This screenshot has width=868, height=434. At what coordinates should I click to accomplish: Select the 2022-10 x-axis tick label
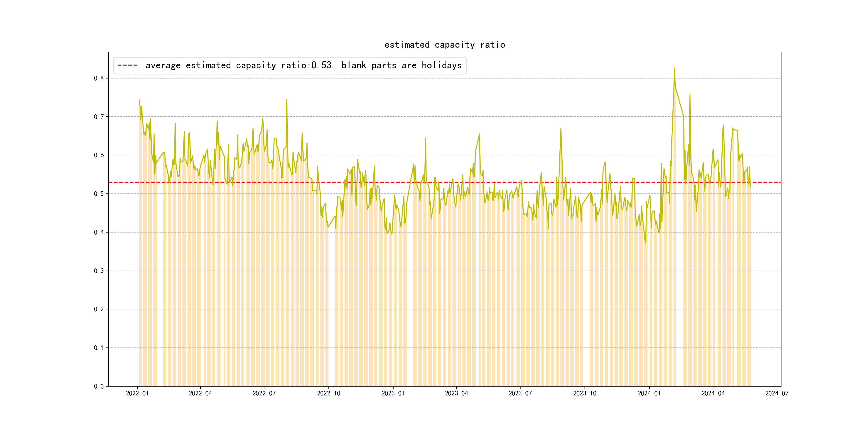tap(328, 393)
